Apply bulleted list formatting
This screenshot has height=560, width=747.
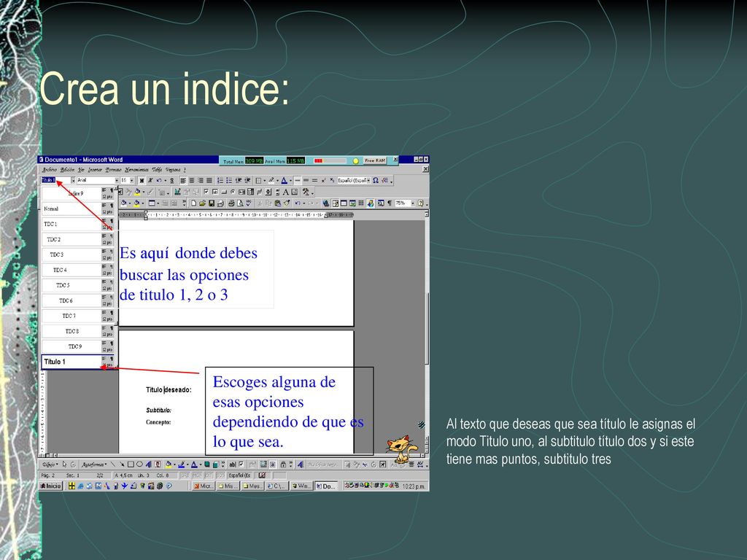click(229, 181)
